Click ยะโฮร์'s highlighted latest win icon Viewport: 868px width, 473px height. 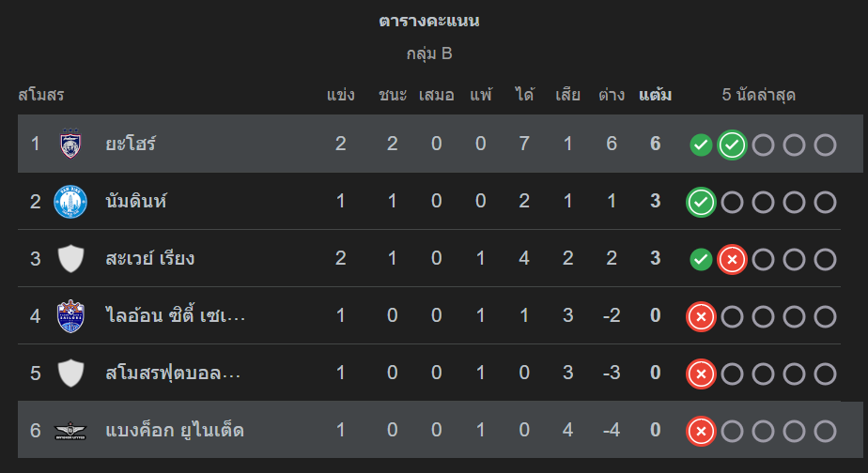pyautogui.click(x=733, y=145)
